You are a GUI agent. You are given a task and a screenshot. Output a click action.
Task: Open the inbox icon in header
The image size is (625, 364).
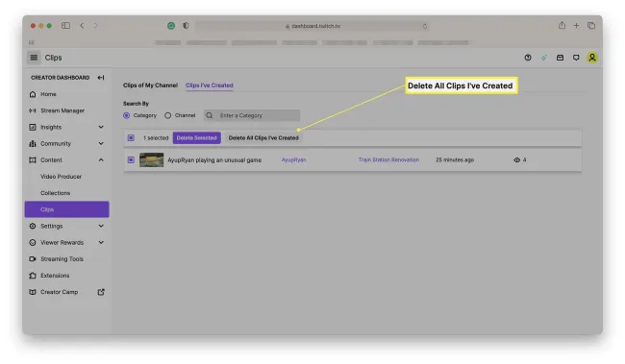tap(560, 58)
